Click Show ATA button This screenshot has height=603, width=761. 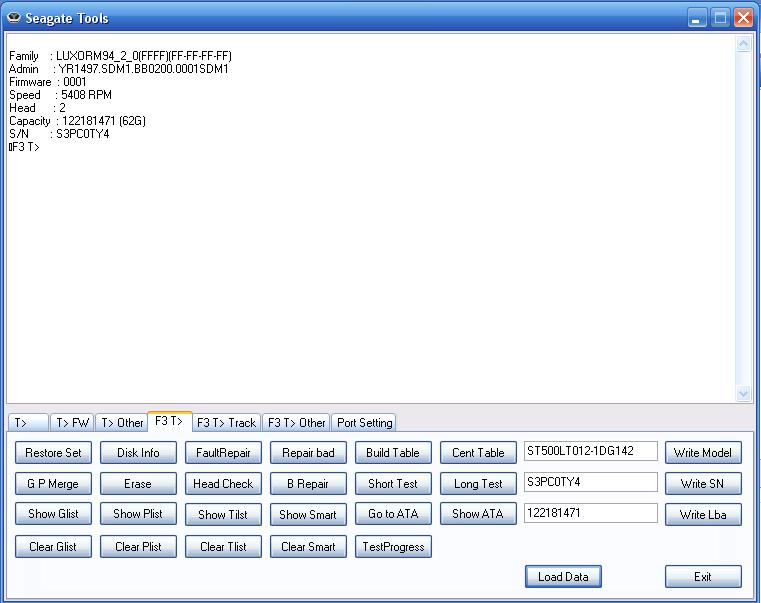(478, 514)
